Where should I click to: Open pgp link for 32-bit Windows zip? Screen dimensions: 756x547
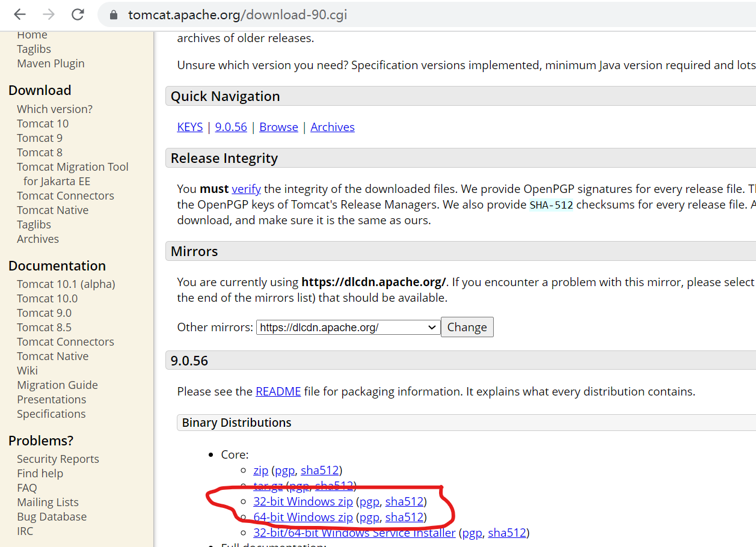(369, 501)
